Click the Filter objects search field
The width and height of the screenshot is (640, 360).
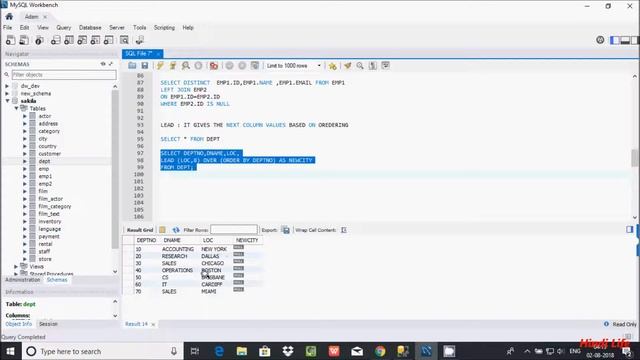(x=64, y=75)
